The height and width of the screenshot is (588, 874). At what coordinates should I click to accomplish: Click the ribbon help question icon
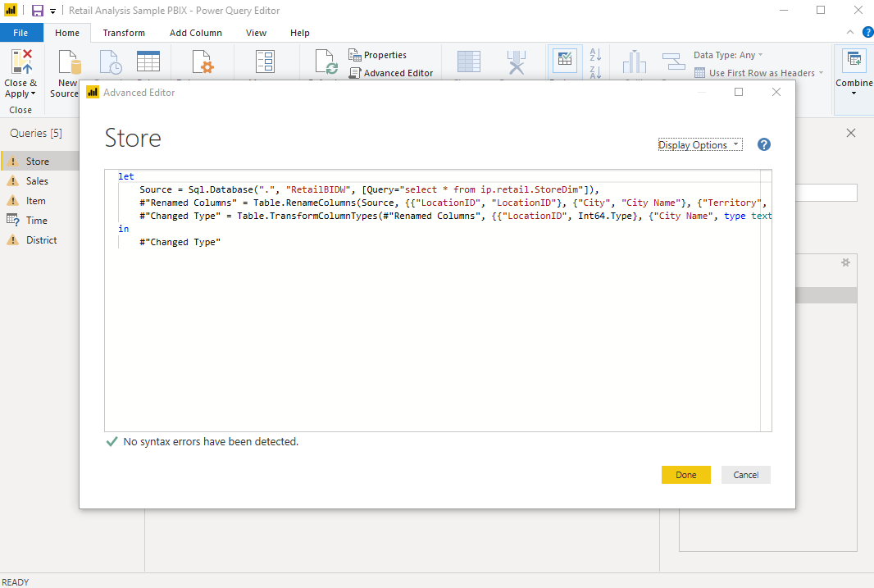(x=868, y=32)
